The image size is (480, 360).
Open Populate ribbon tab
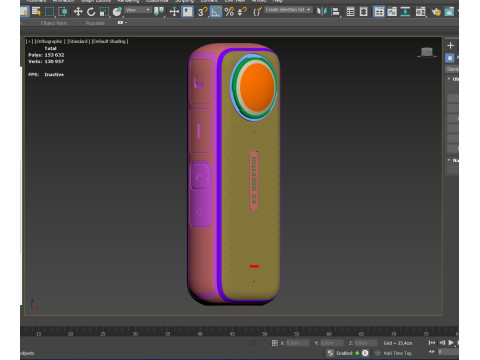[x=95, y=23]
